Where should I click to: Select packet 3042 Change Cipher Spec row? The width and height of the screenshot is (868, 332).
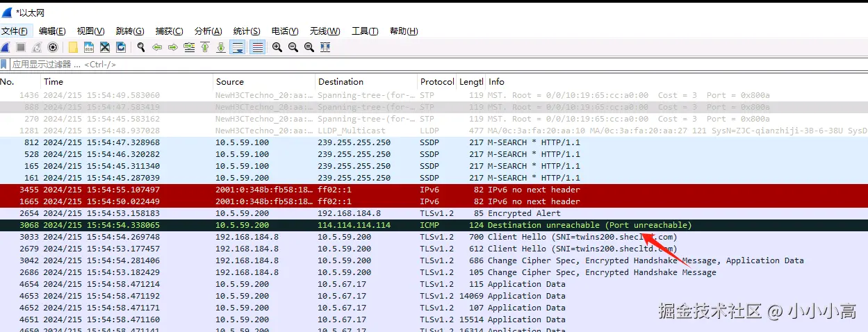(x=434, y=260)
